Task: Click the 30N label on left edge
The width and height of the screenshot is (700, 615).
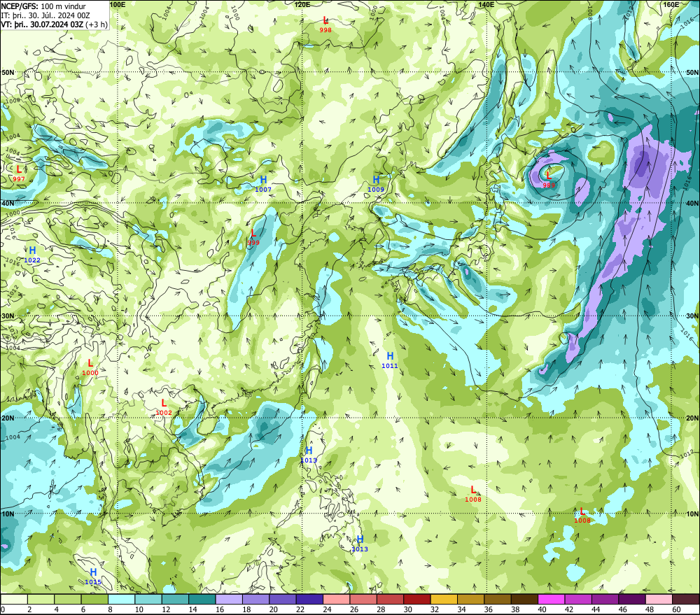Action: tap(8, 316)
